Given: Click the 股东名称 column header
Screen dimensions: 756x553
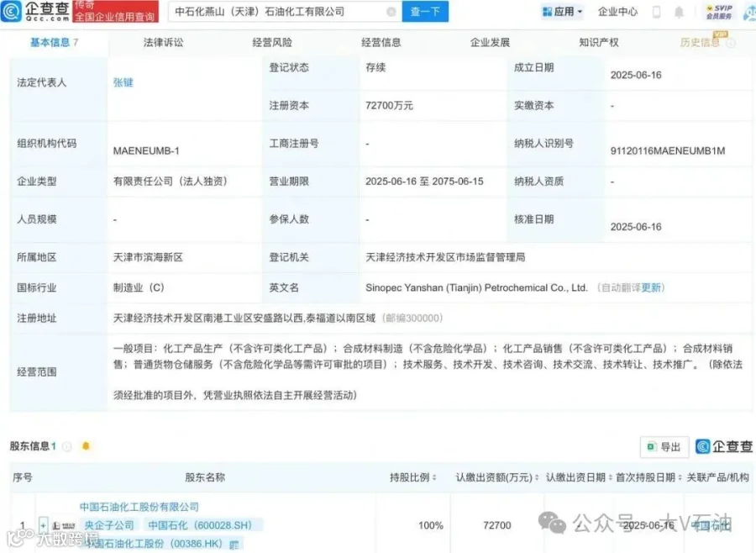Looking at the screenshot, I should click(x=205, y=477).
